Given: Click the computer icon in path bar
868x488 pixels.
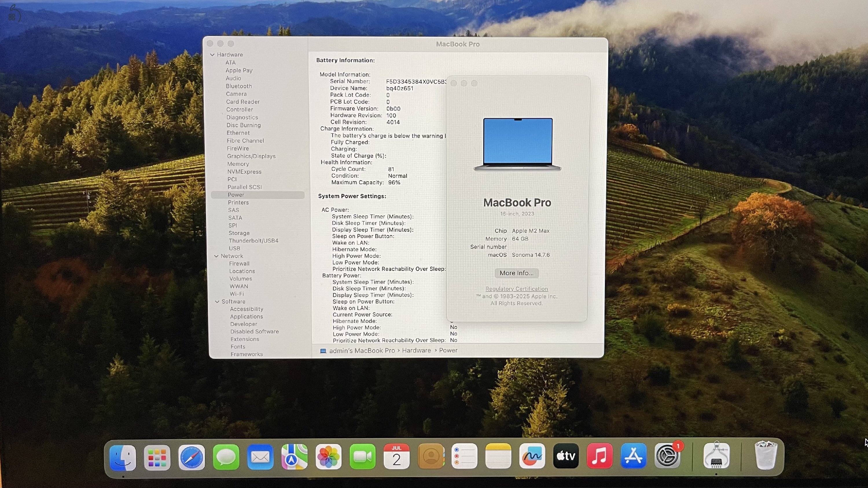Looking at the screenshot, I should pyautogui.click(x=323, y=351).
